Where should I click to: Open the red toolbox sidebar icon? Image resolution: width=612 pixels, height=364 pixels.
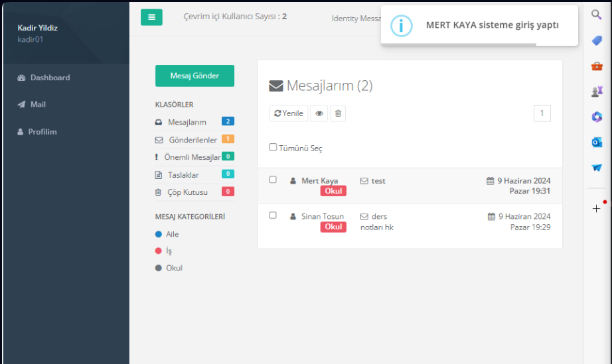(x=596, y=66)
